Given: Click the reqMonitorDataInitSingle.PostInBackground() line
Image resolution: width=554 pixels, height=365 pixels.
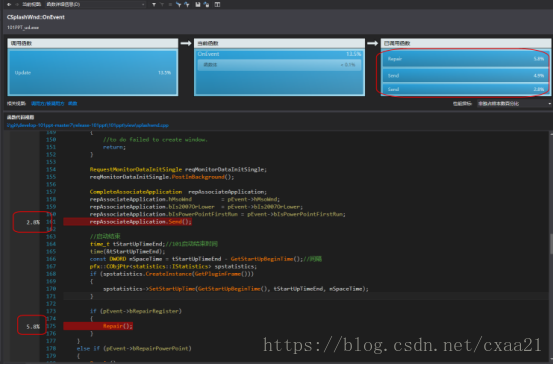Looking at the screenshot, I should (x=162, y=177).
